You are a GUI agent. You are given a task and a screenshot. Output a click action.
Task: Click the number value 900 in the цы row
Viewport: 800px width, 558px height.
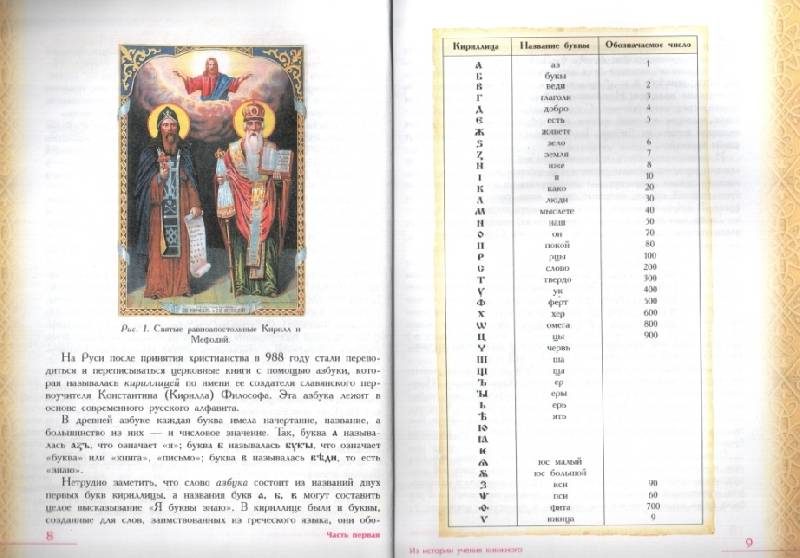coord(651,335)
